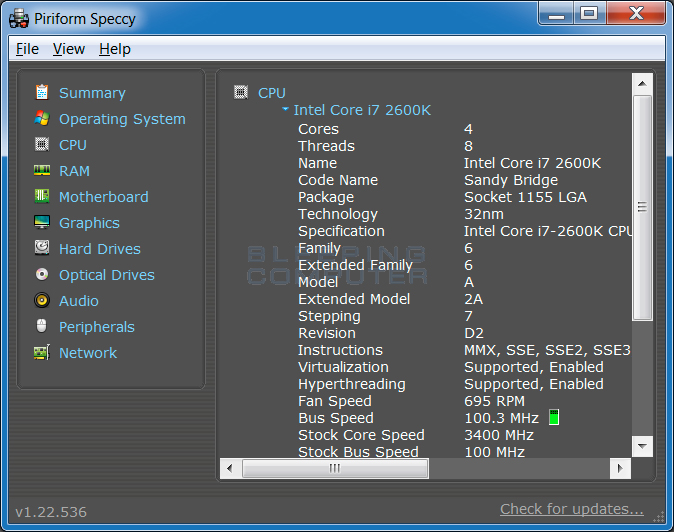Click the vertical scrollbar down arrow

tap(642, 447)
